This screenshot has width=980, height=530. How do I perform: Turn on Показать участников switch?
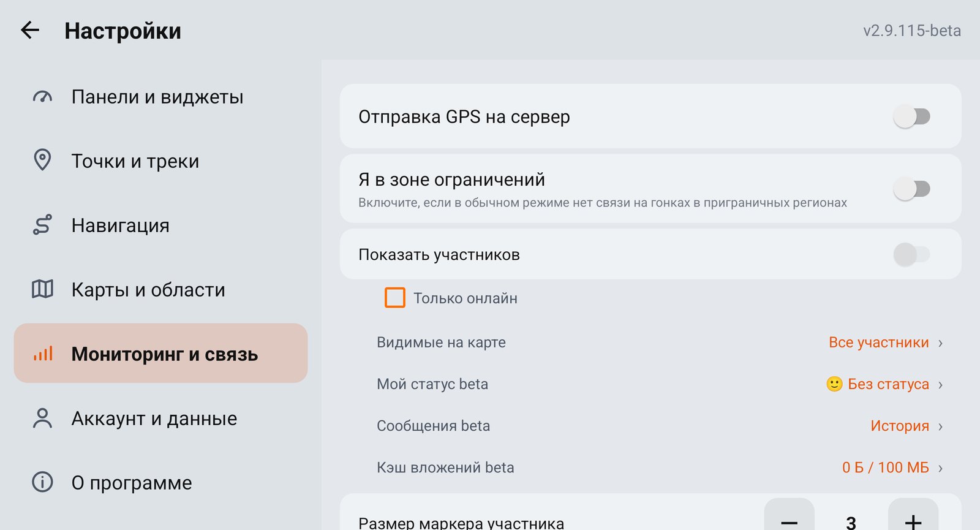911,254
